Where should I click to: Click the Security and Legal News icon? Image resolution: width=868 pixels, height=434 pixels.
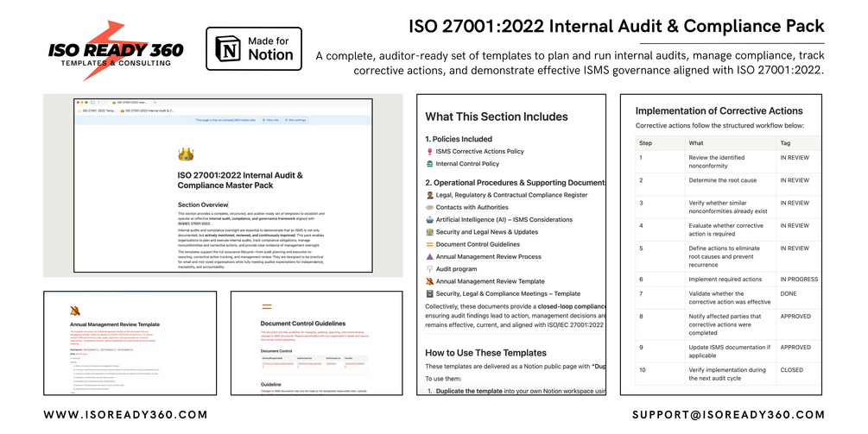pyautogui.click(x=429, y=232)
